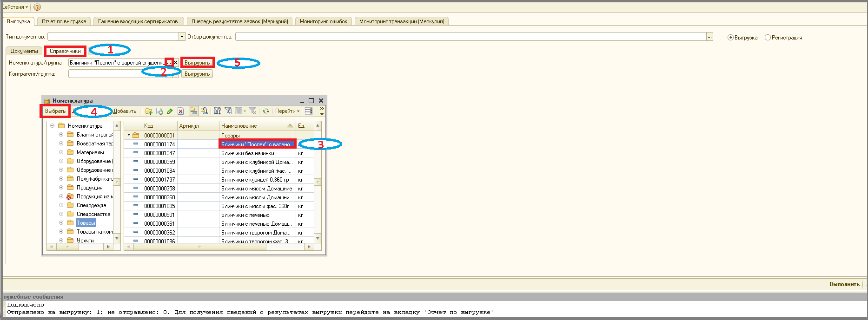Expand the Спецоснастка tree folder

click(x=61, y=214)
